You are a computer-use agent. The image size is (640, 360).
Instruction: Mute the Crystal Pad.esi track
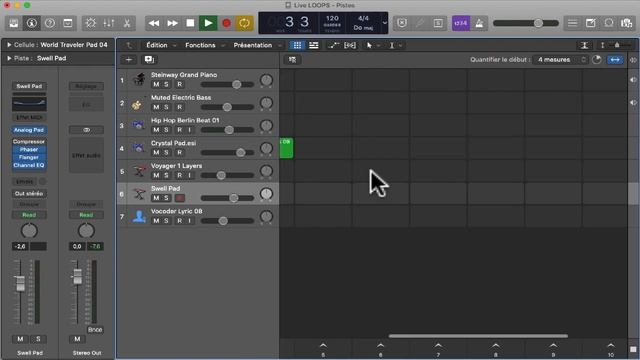pos(156,153)
